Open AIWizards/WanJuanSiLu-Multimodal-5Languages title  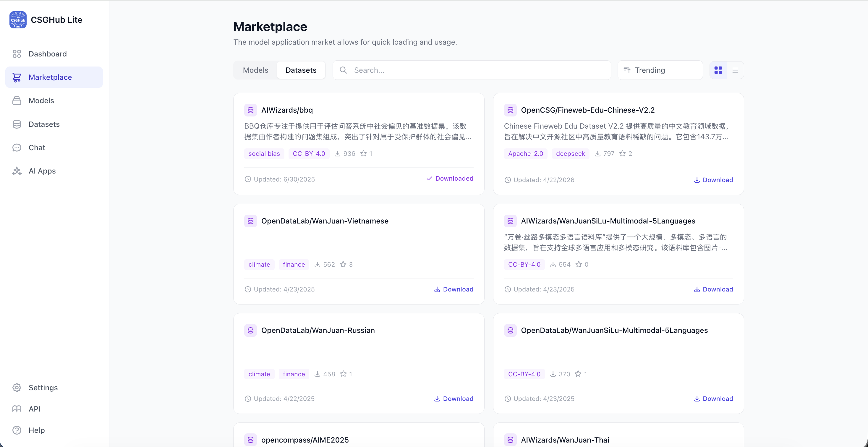coord(608,221)
